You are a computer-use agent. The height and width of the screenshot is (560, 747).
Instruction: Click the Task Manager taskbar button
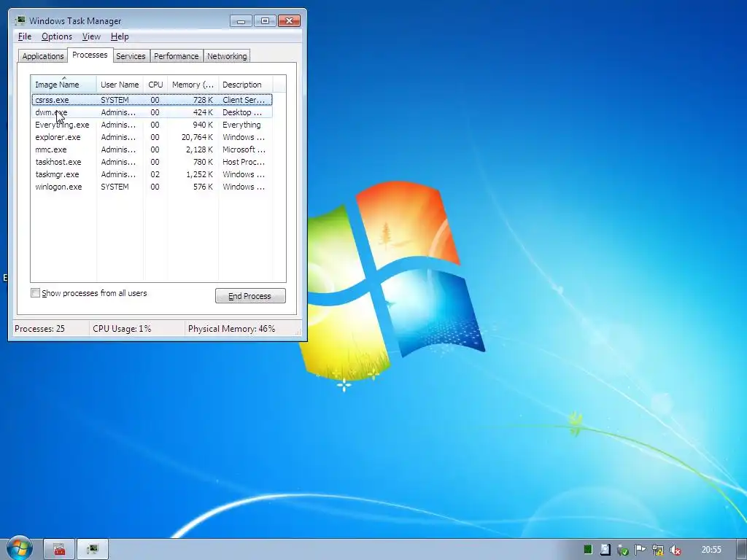93,550
